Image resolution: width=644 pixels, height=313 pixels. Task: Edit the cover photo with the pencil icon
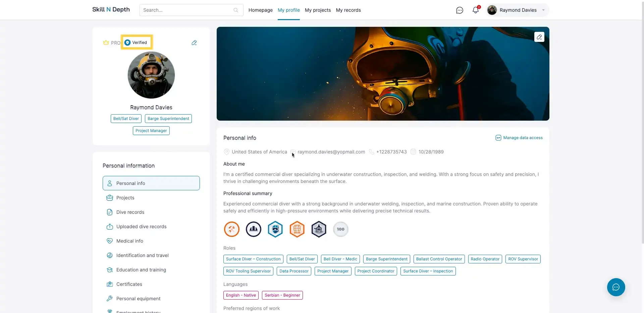(539, 37)
